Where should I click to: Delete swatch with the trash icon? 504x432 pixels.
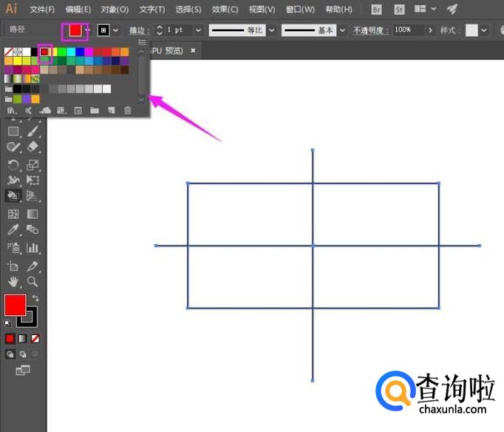tap(128, 111)
